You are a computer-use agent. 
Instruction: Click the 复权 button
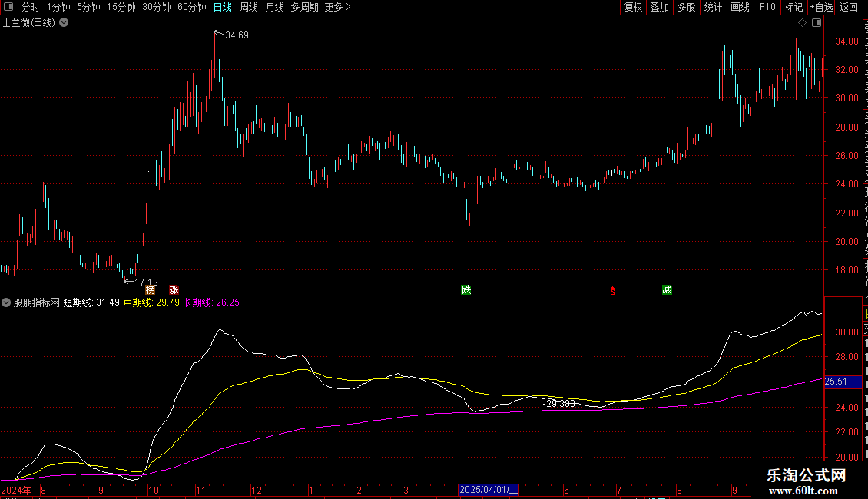633,7
